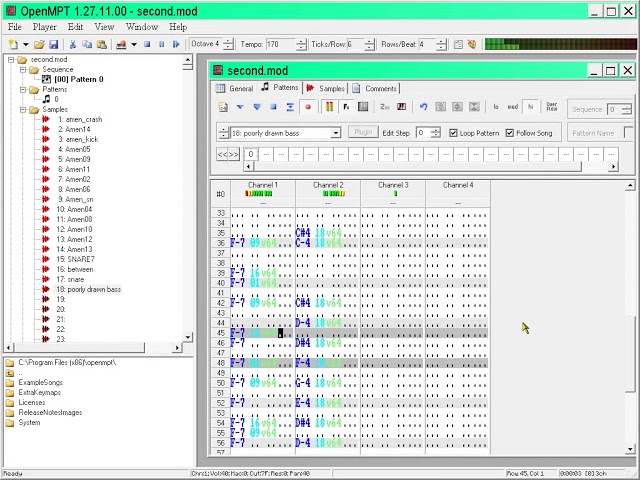Click the play pattern from cursor icon
The image size is (640, 480).
[240, 107]
